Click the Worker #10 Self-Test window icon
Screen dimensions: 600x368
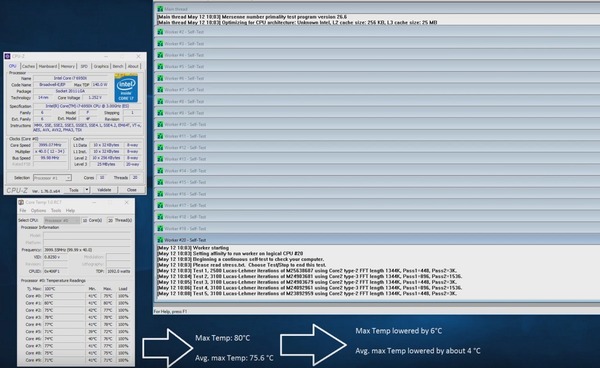point(160,124)
